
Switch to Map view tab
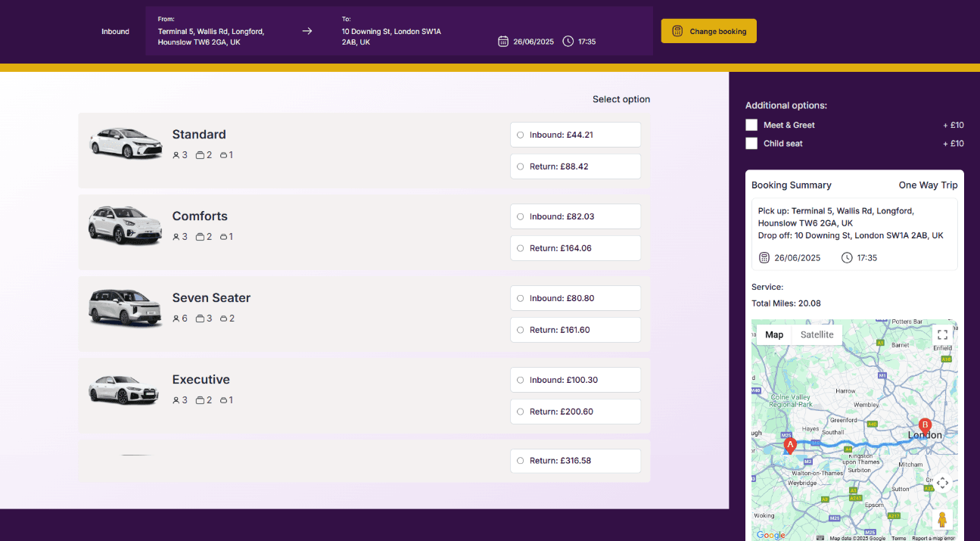point(774,334)
